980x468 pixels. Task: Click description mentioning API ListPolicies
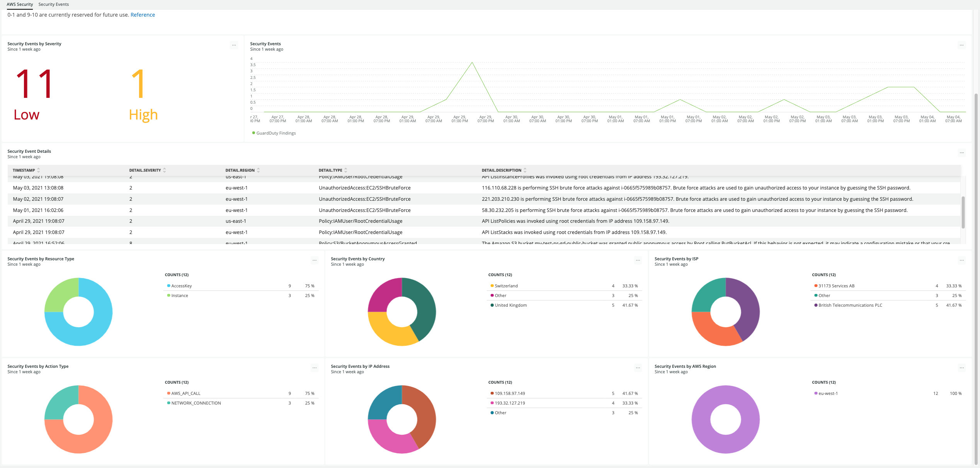[x=575, y=221]
